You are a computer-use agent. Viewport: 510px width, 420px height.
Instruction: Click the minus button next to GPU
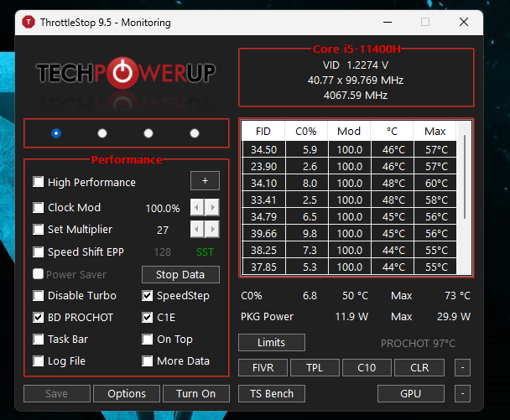tap(462, 394)
